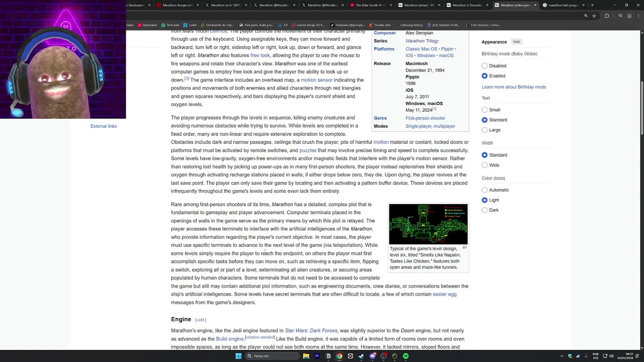Open 'Learn more about Birthday mode' link

coord(514,87)
